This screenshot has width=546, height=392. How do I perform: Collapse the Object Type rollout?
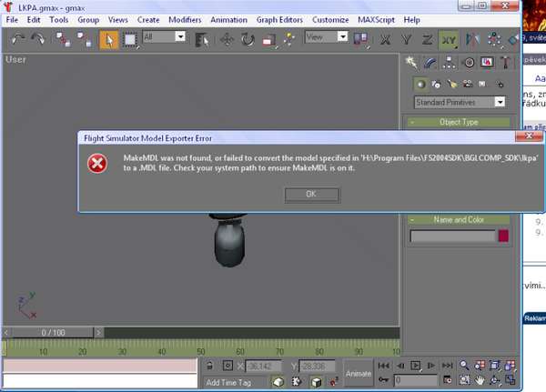[x=458, y=122]
